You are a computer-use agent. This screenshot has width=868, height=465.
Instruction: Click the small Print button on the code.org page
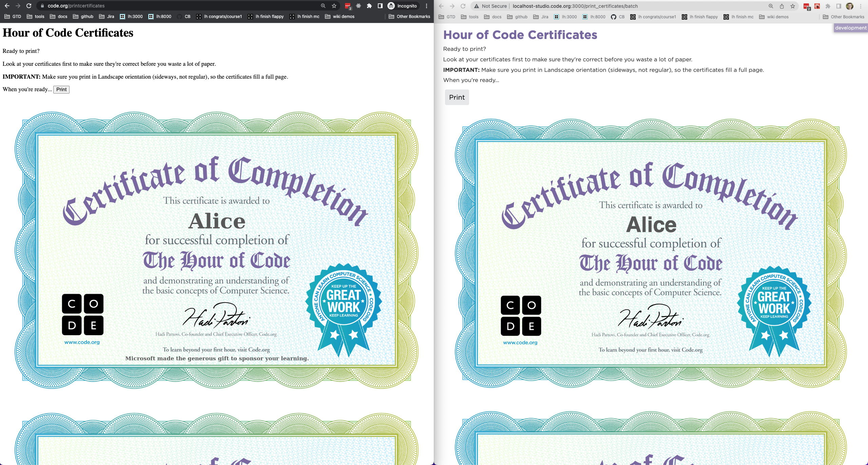61,89
